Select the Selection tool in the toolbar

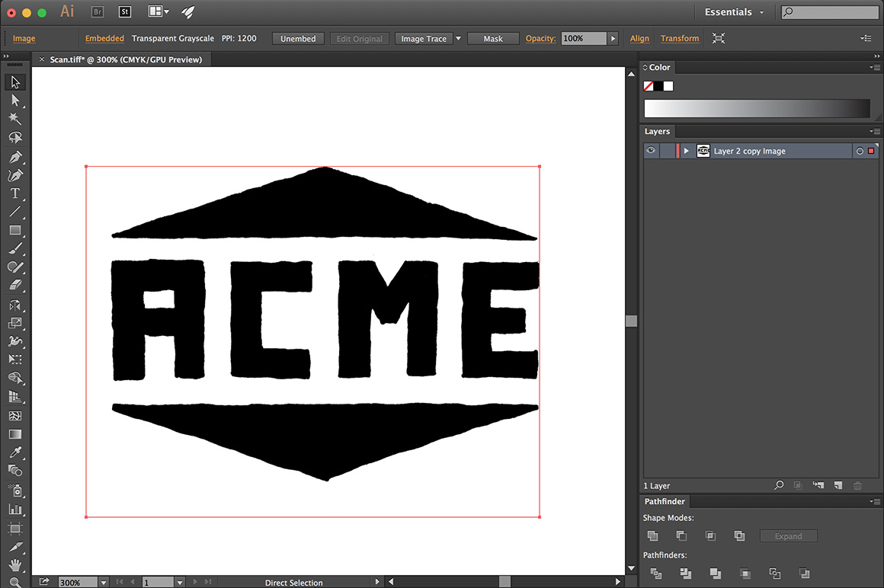[15, 81]
